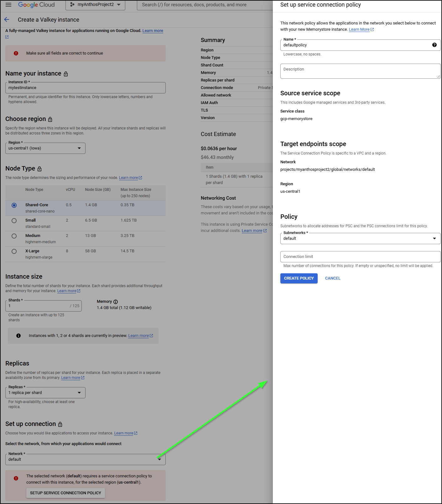Click the Memory info icon
Viewport: 442px width, 504px height.
[x=116, y=302]
